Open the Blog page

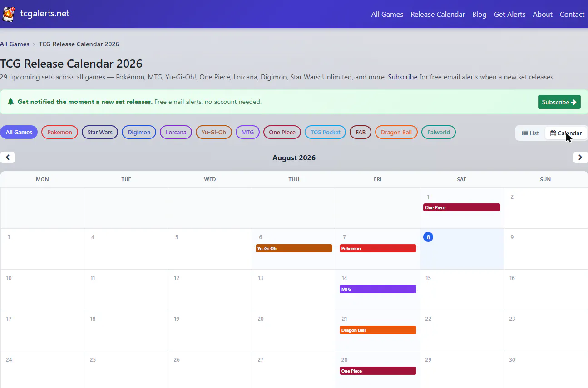tap(479, 14)
